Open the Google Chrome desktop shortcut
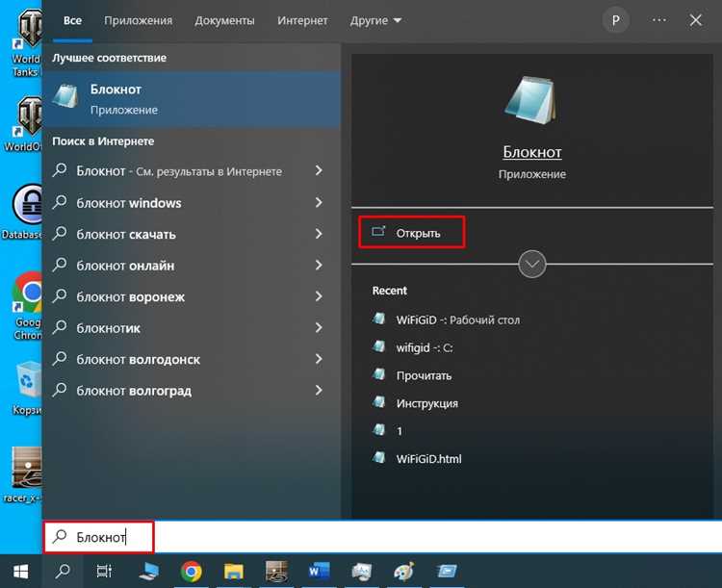Screen dimensions: 722x588 [x=28, y=305]
